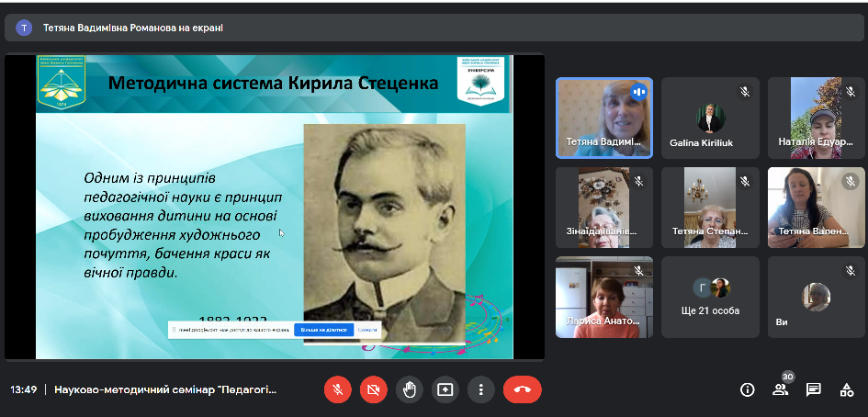This screenshot has height=417, width=868.
Task: Select the Лариса Анато... participant tile
Action: (x=604, y=297)
